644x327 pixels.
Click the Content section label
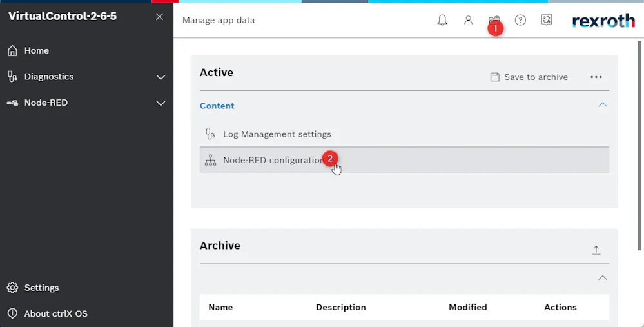point(217,106)
